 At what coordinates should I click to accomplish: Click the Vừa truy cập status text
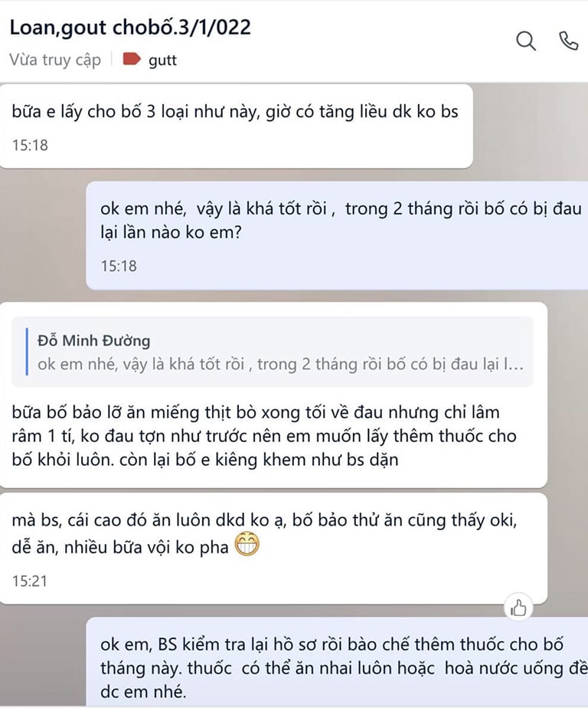(55, 60)
